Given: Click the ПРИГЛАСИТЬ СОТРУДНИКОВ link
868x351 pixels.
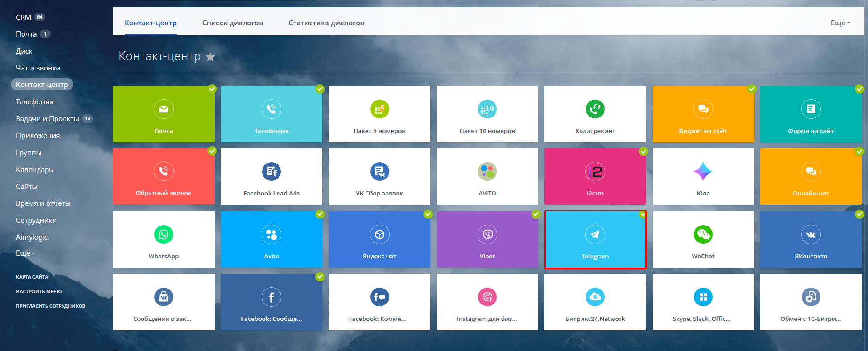Looking at the screenshot, I should click(x=51, y=306).
